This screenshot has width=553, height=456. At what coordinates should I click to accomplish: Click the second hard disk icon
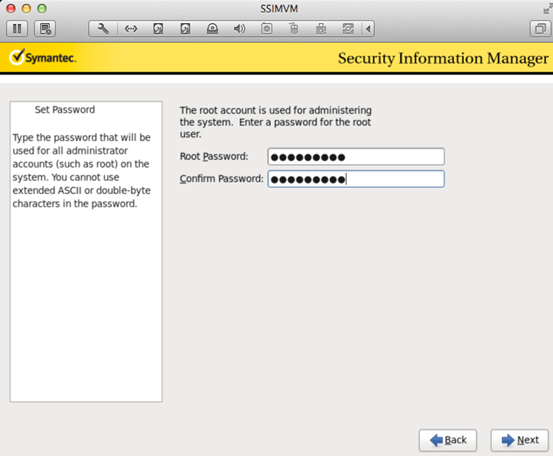(x=185, y=29)
